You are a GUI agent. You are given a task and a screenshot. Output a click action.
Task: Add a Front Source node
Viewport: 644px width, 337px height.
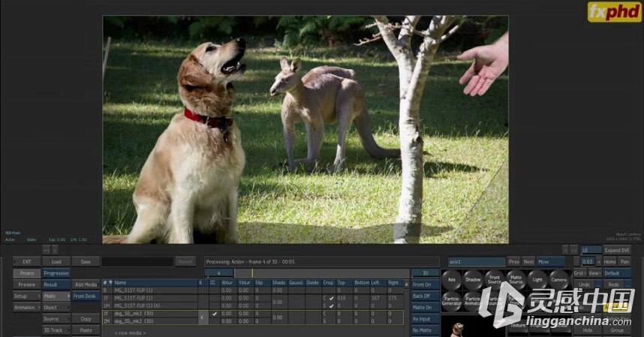tap(494, 280)
